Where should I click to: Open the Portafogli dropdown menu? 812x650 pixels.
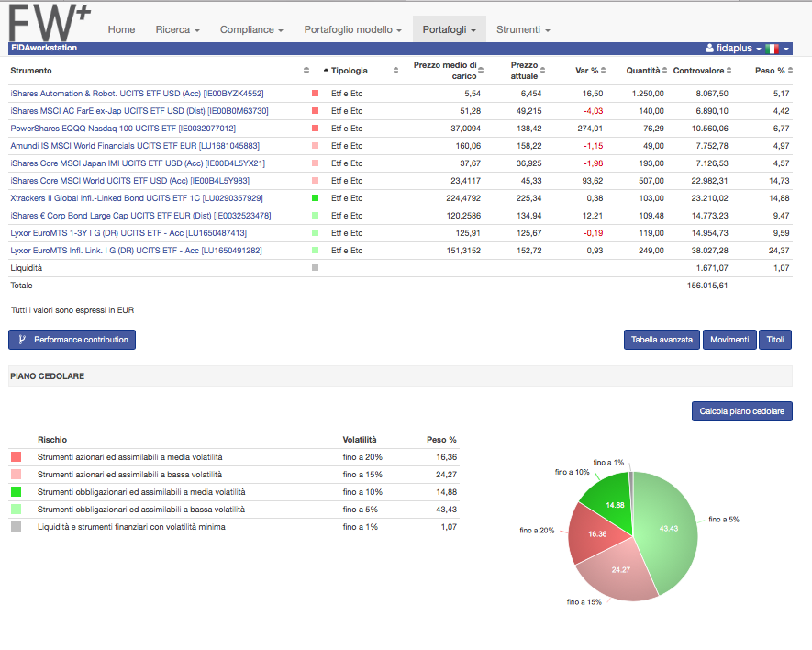coord(449,29)
